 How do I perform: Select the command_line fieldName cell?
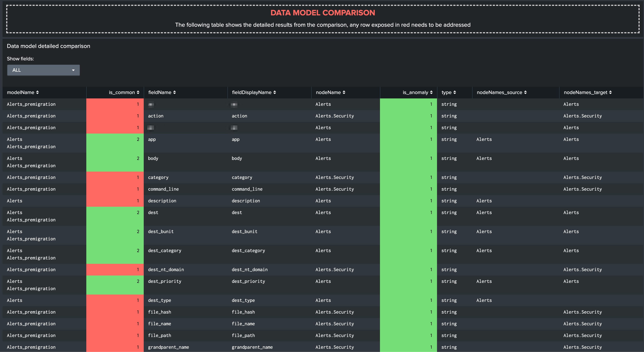(163, 189)
